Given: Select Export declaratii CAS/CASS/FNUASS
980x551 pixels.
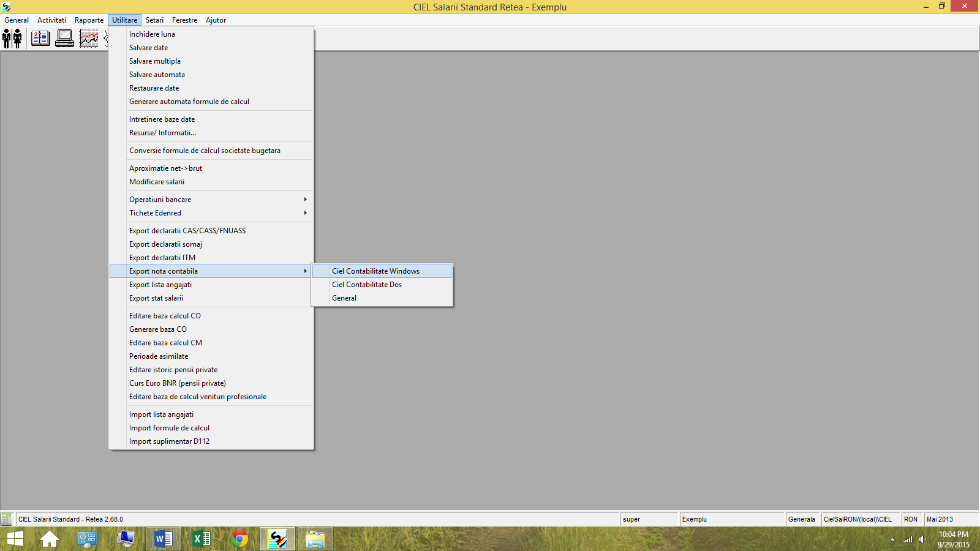Looking at the screenshot, I should (211, 231).
